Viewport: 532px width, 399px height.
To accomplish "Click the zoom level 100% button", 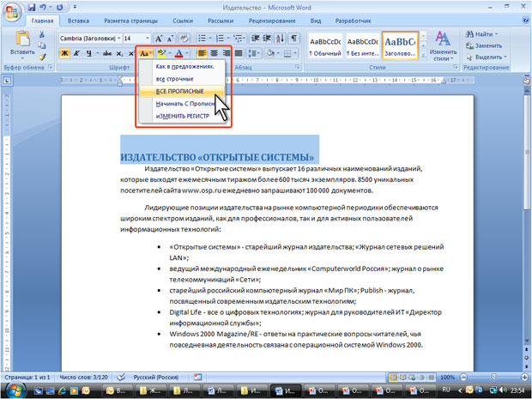I will click(x=447, y=378).
